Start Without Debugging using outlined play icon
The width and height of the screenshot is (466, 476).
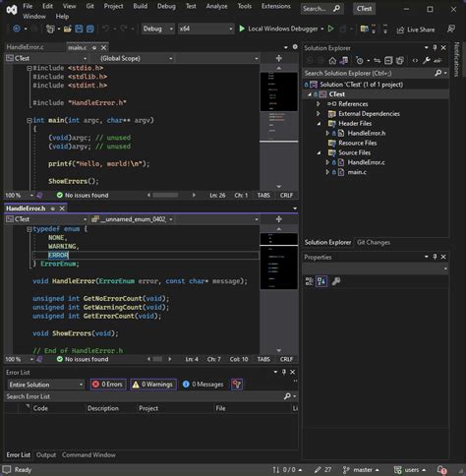[330, 29]
